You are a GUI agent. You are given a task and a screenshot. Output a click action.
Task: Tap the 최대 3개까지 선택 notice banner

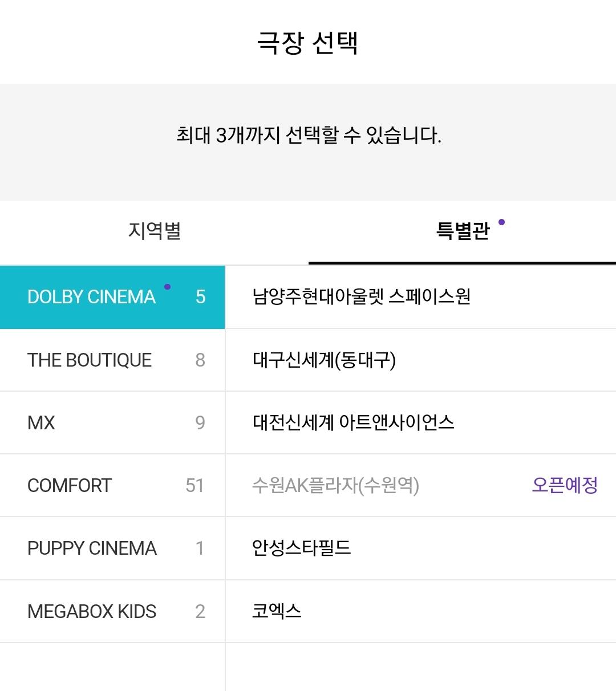point(308,136)
